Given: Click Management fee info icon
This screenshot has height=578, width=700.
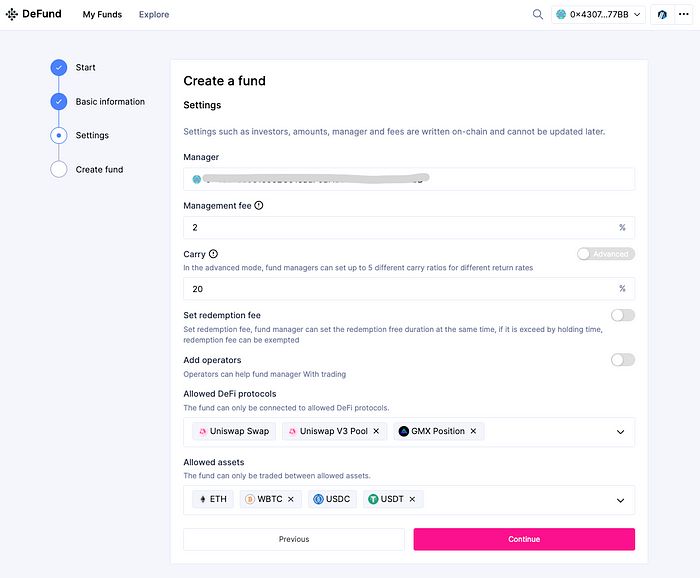Looking at the screenshot, I should click(x=259, y=206).
